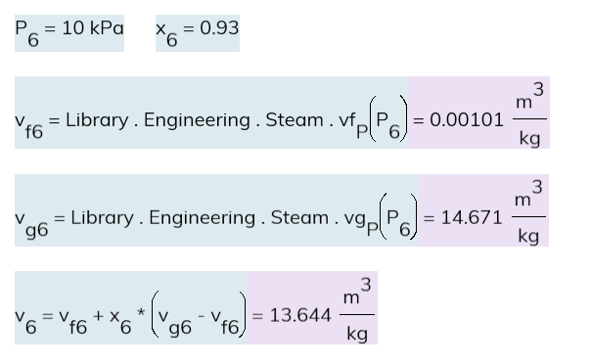Click the word Steam in vg6 equation

click(x=299, y=217)
